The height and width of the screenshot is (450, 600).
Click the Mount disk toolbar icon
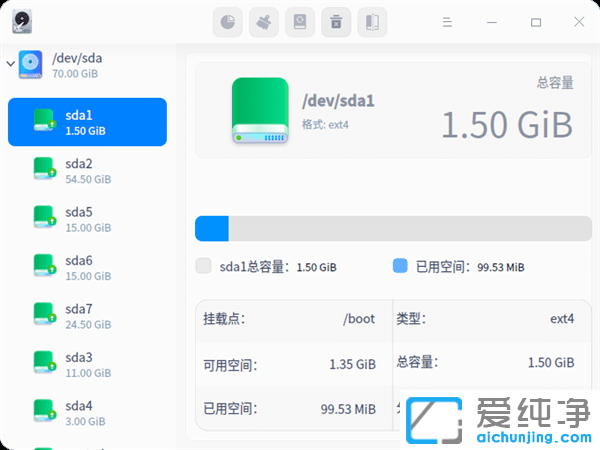click(x=301, y=22)
